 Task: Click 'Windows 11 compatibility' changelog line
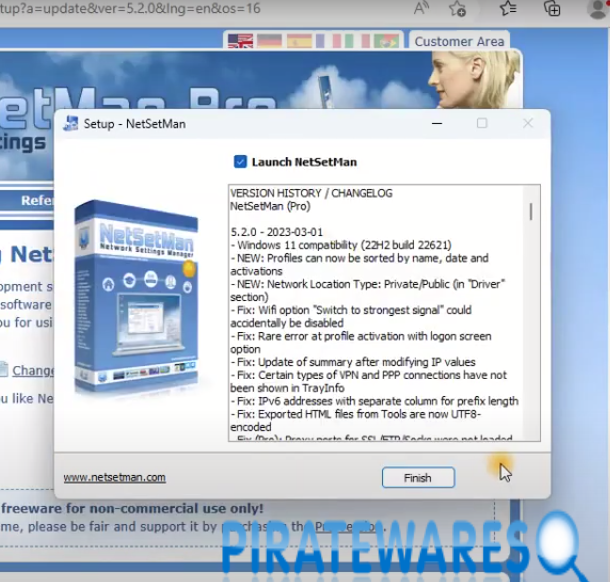(341, 245)
